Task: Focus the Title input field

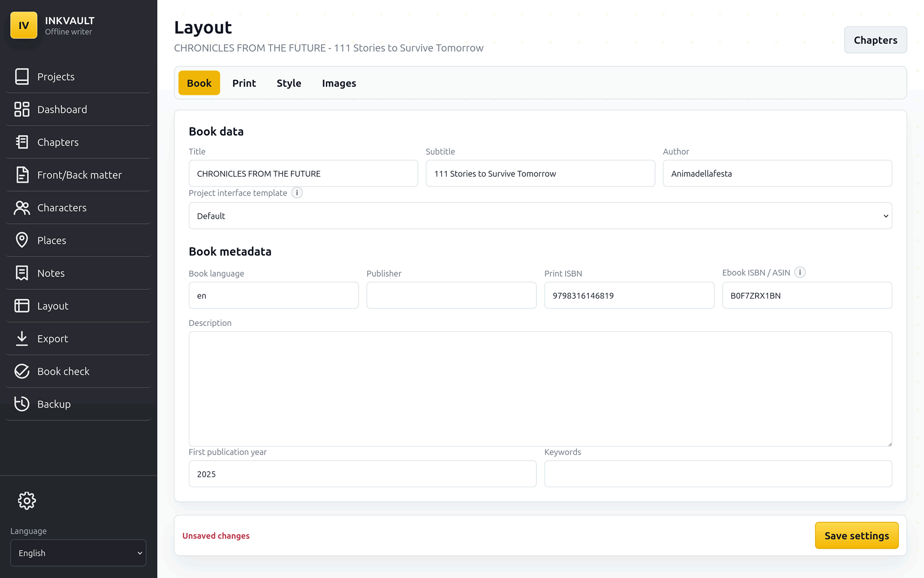Action: click(303, 173)
